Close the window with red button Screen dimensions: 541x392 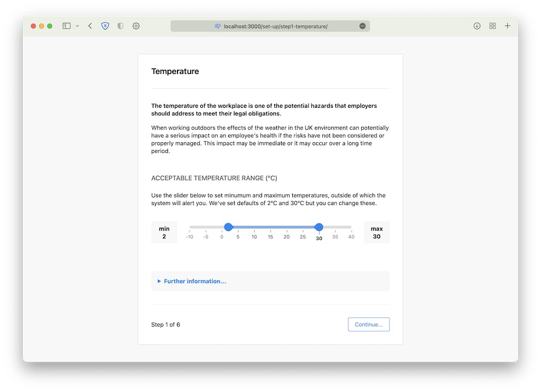[33, 26]
